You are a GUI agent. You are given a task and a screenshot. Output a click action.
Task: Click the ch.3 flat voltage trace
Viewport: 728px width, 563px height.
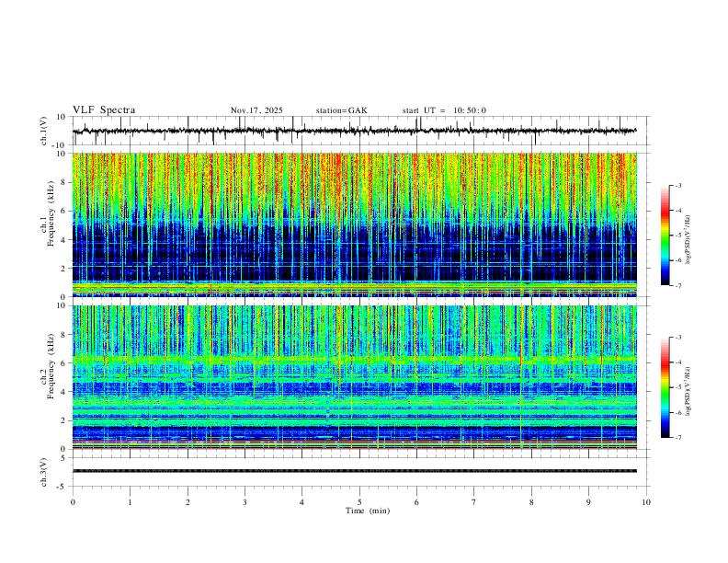click(x=354, y=471)
